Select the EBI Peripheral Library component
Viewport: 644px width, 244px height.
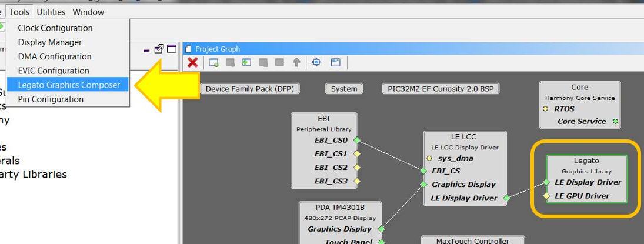323,151
